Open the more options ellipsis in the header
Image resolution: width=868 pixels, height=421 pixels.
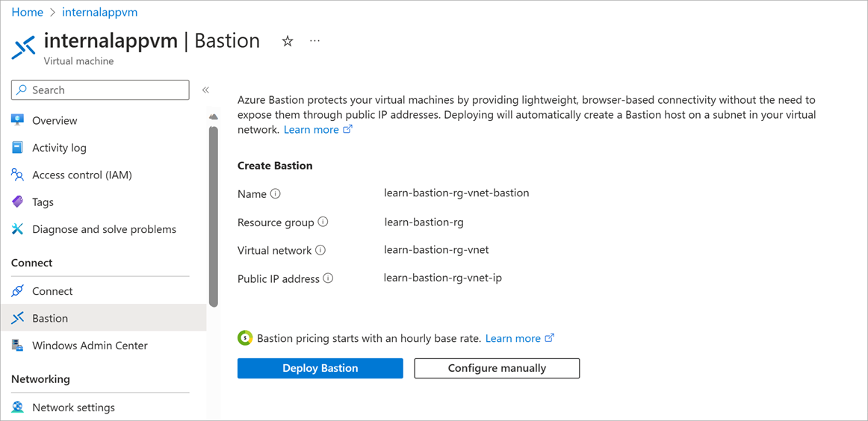[315, 41]
